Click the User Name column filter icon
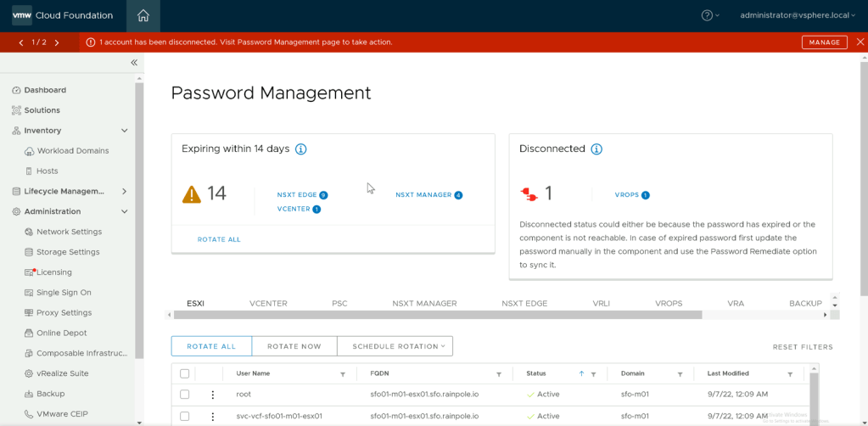This screenshot has height=426, width=868. point(343,374)
